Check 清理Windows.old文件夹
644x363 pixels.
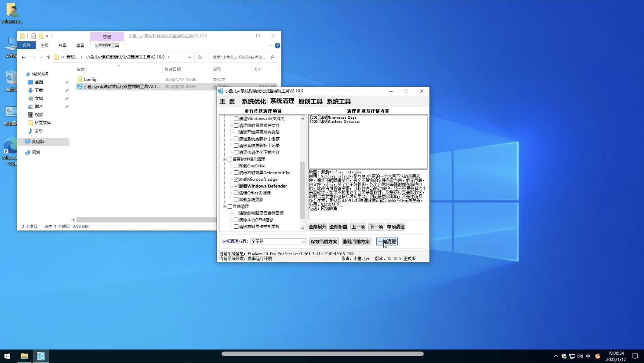coord(236,119)
